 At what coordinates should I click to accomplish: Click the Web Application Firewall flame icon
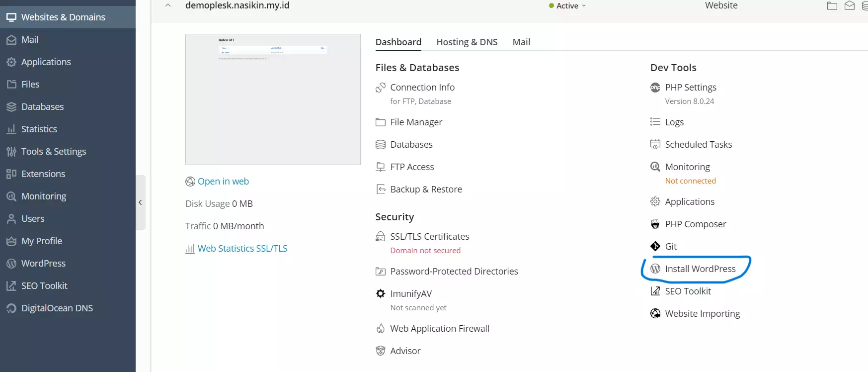(381, 329)
